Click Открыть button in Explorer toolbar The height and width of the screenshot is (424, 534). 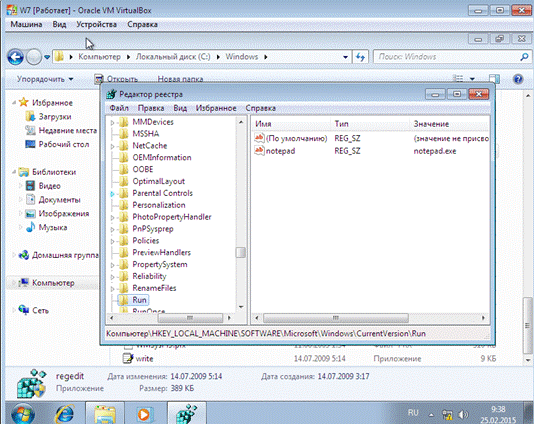pos(116,79)
